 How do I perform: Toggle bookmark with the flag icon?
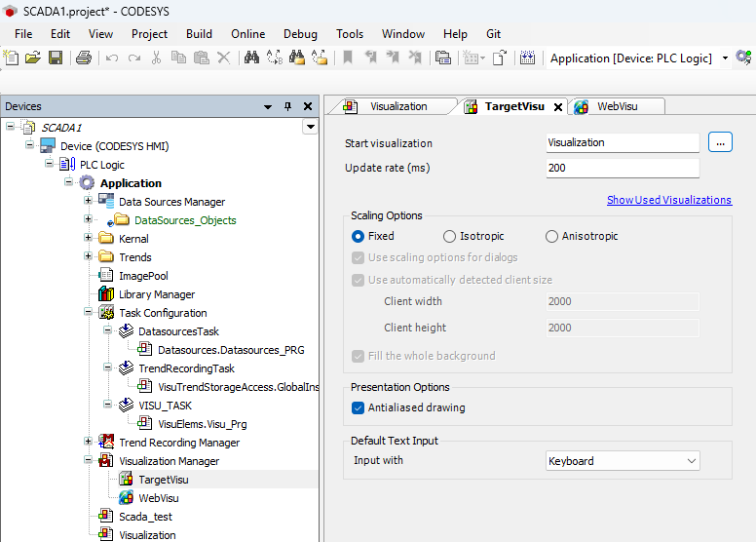click(x=348, y=58)
